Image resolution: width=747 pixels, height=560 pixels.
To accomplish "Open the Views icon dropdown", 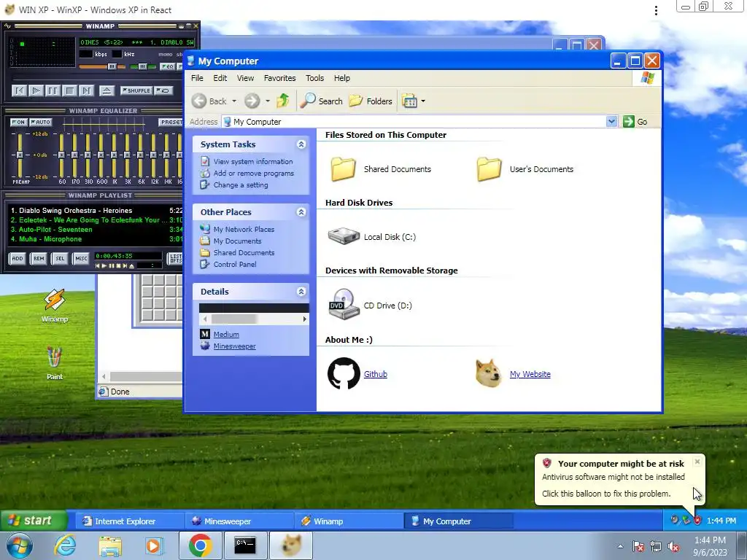I will pyautogui.click(x=414, y=101).
